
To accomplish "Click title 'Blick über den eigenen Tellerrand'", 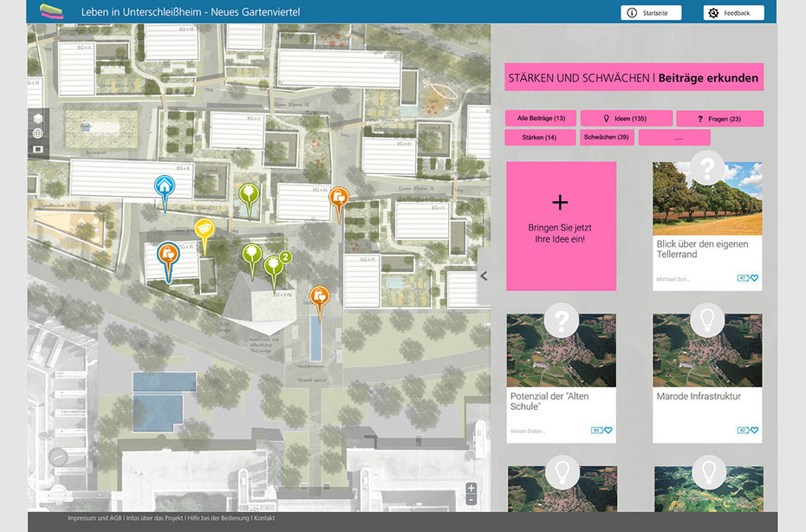I will tap(702, 250).
